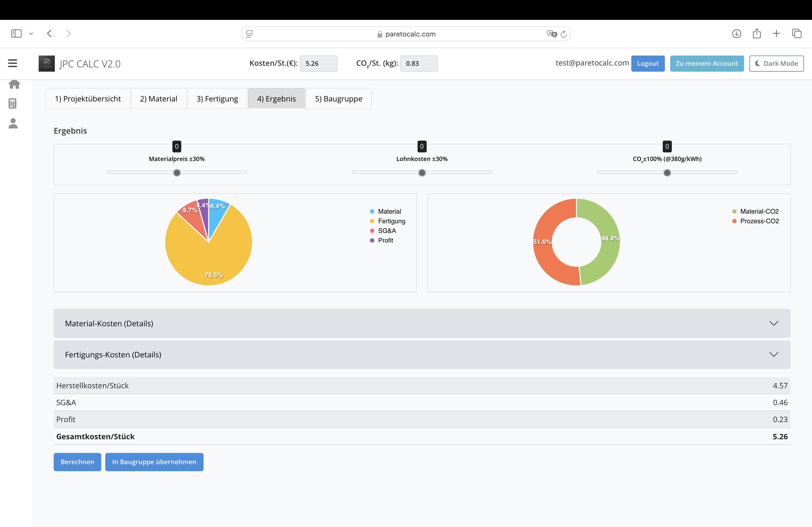Click the table Profit value 0.23
This screenshot has width=812, height=527.
[780, 420]
